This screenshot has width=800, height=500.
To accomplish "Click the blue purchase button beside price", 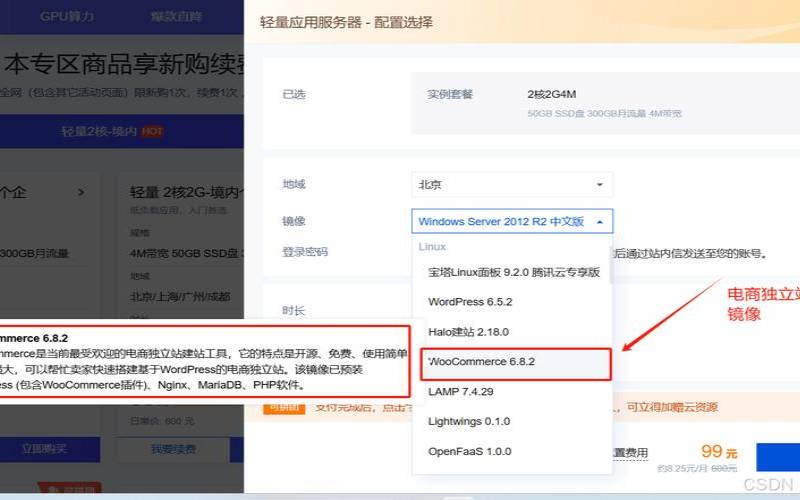I will pyautogui.click(x=778, y=457).
